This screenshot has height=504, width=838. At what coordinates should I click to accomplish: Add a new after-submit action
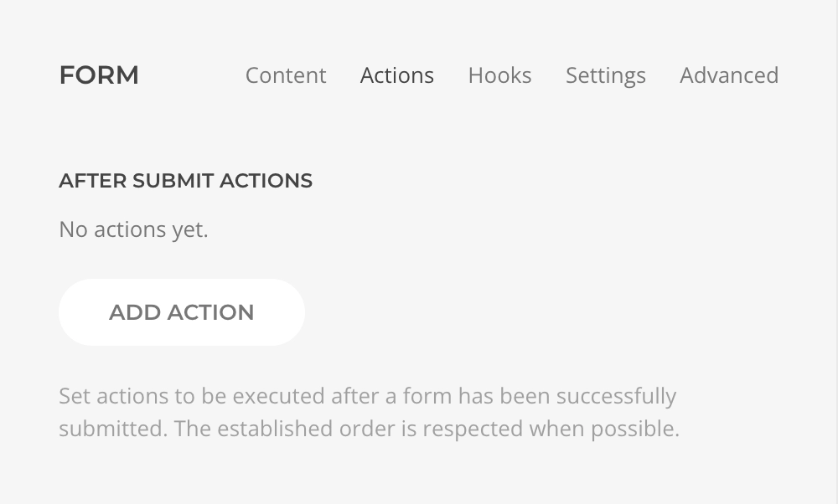coord(181,311)
